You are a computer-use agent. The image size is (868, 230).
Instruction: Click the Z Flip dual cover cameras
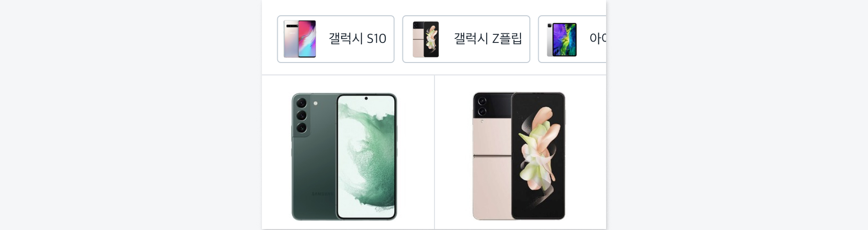point(482,106)
